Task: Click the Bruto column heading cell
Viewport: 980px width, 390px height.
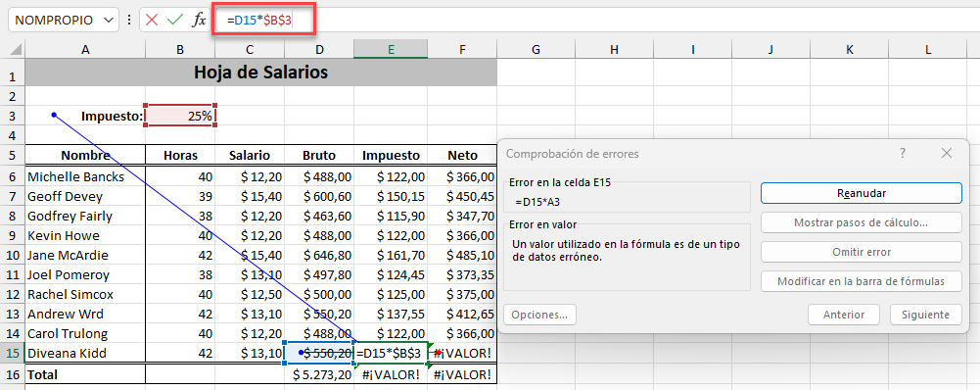Action: (x=319, y=155)
